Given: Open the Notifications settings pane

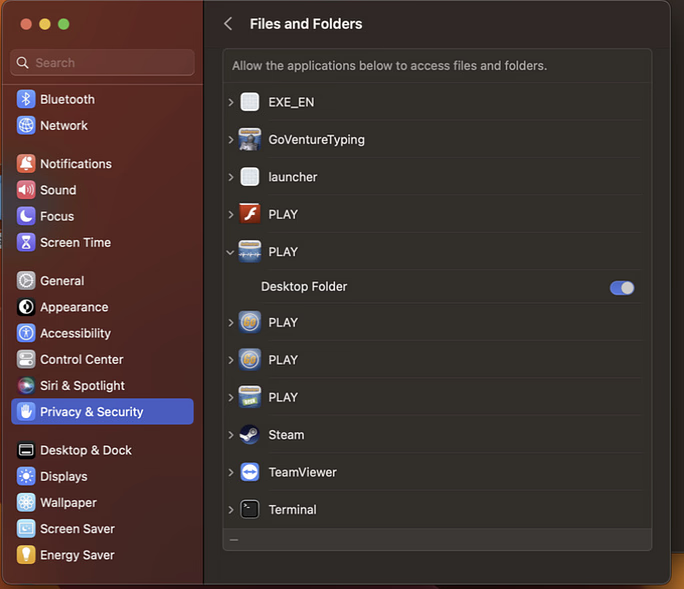Looking at the screenshot, I should 75,163.
